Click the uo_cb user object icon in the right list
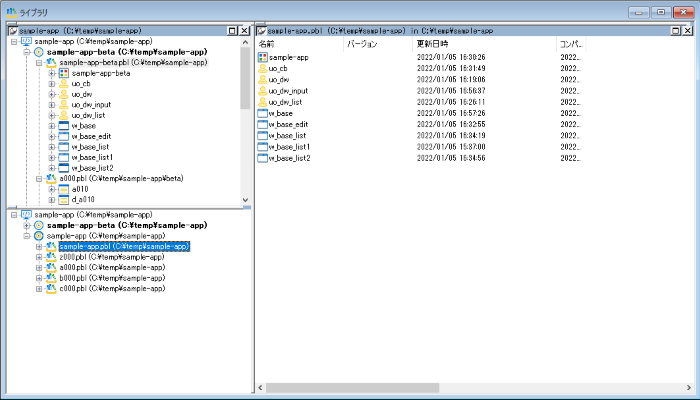The width and height of the screenshot is (700, 400). (263, 68)
